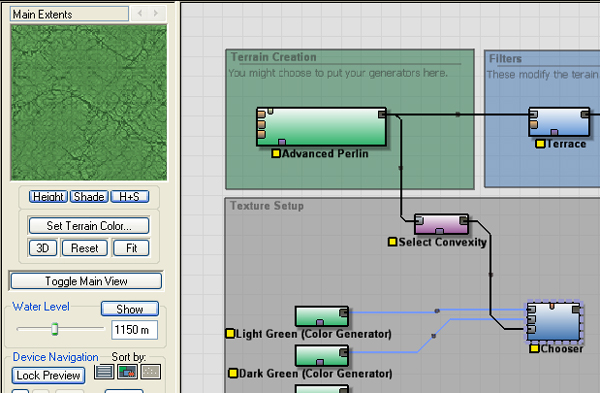
Task: Click the Select Convexity device node
Action: point(441,224)
